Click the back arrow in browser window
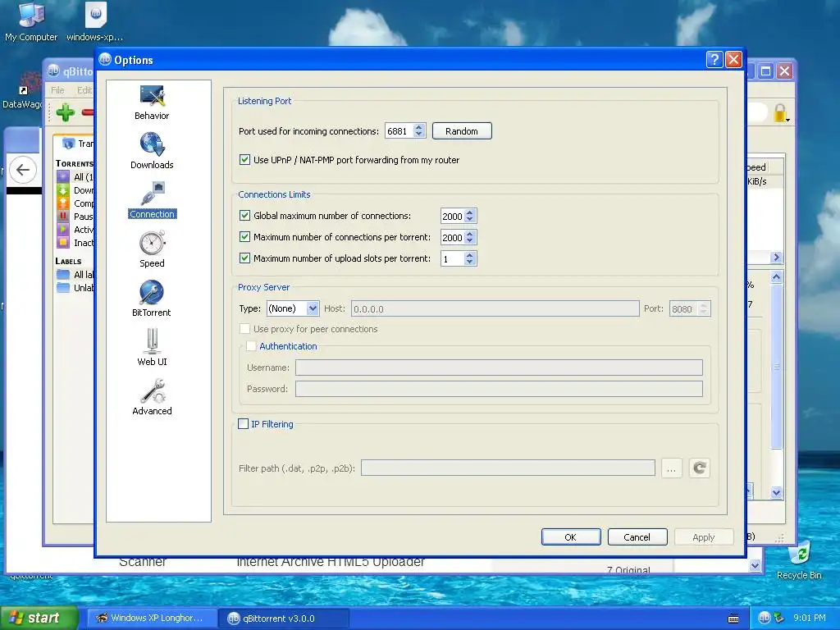 (x=22, y=170)
